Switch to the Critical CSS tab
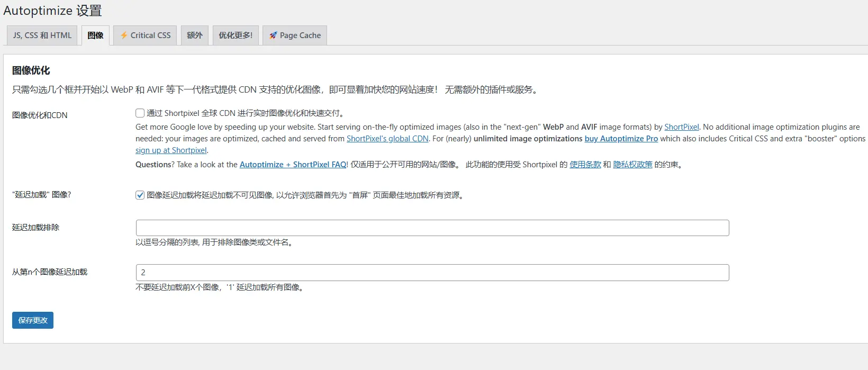 click(x=145, y=35)
